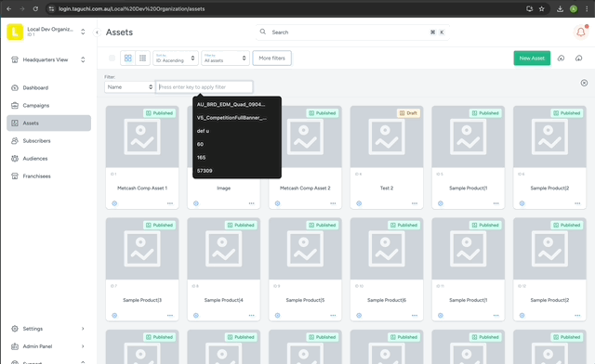Go back in browser history
The width and height of the screenshot is (595, 364).
(9, 8)
